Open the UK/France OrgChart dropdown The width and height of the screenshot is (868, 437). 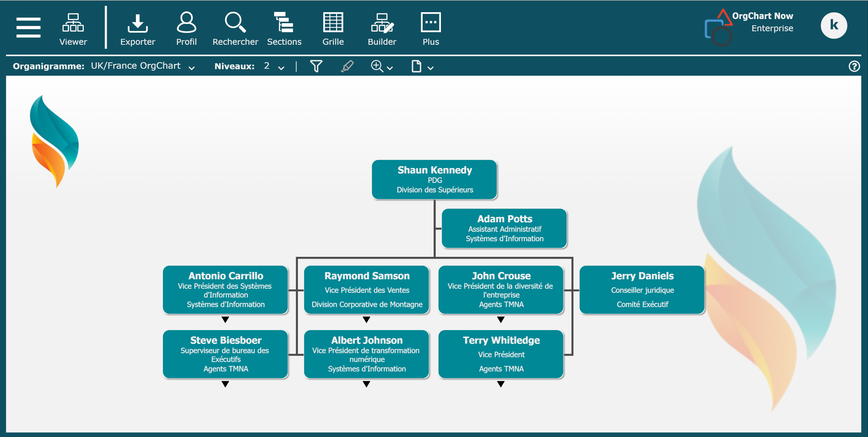(x=142, y=66)
